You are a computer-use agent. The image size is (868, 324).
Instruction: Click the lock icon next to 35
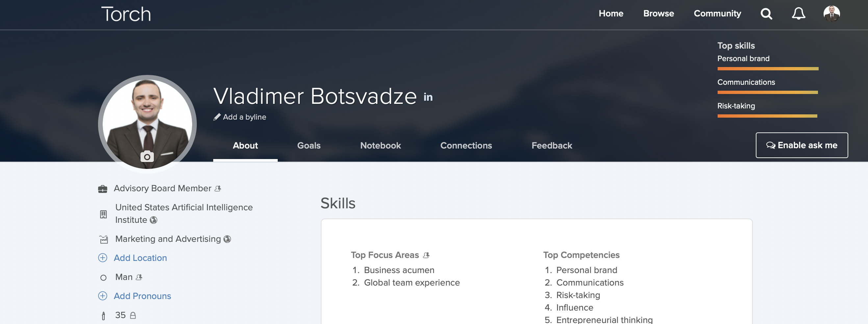click(133, 315)
